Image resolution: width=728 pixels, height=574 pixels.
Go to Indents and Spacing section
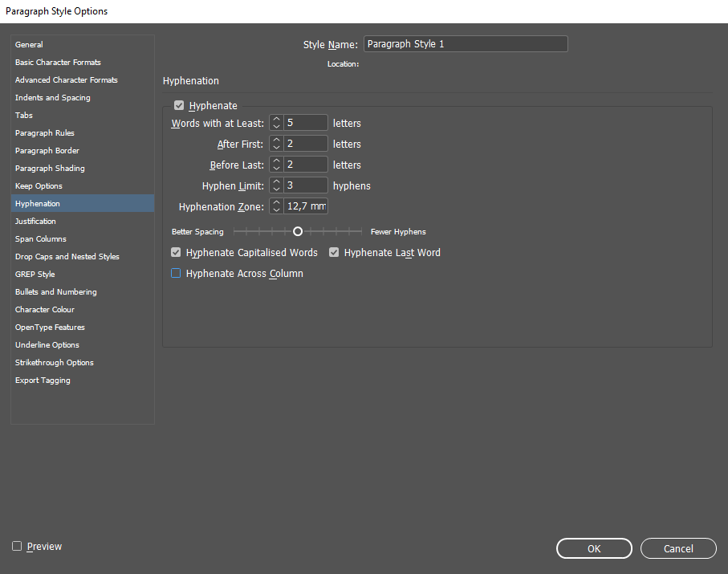(53, 98)
